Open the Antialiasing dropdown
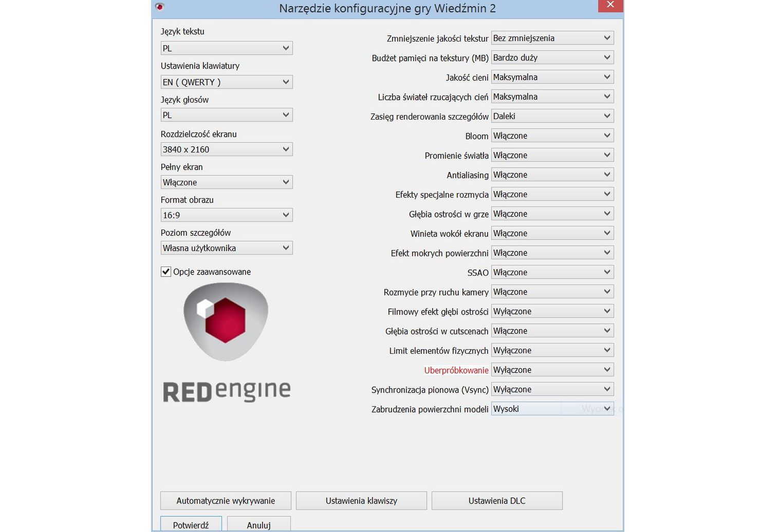Image resolution: width=776 pixels, height=532 pixels. (552, 175)
